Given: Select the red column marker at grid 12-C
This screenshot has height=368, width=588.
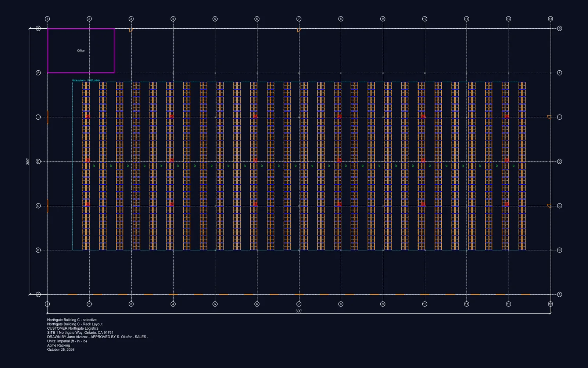Looking at the screenshot, I should pos(507,204).
